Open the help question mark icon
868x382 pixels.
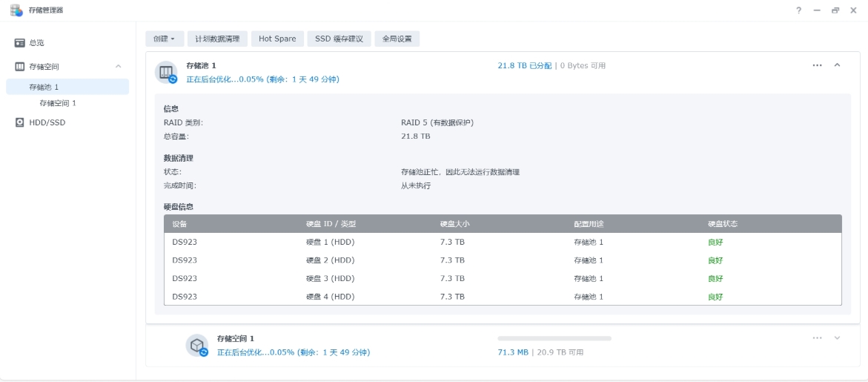(799, 10)
